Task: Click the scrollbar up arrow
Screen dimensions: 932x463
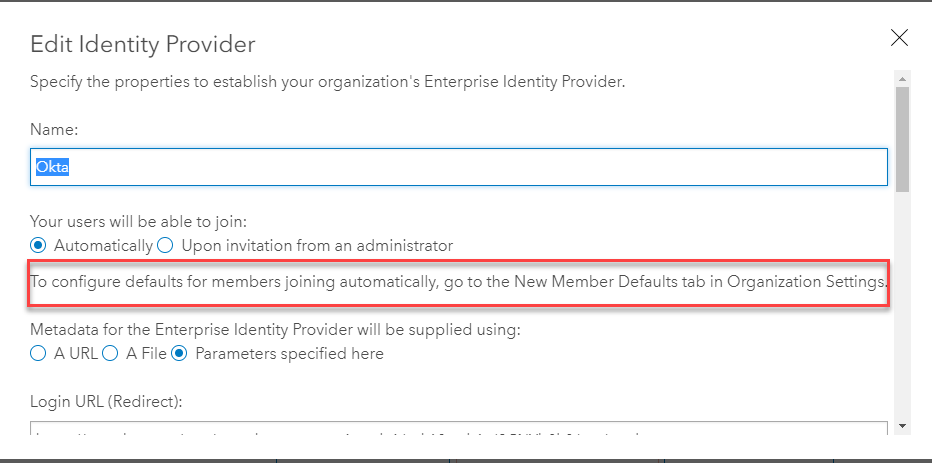Action: coord(902,79)
